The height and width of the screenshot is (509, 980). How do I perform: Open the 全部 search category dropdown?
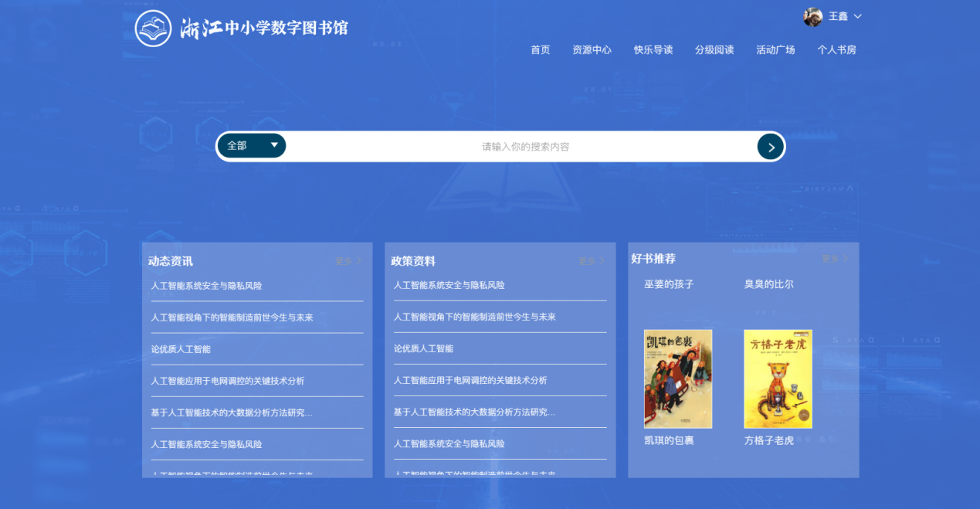252,145
